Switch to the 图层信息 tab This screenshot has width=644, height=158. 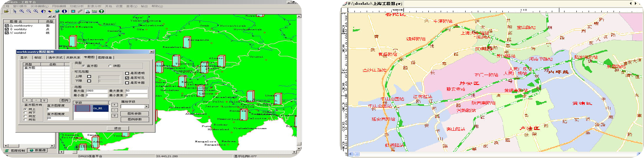(105, 58)
